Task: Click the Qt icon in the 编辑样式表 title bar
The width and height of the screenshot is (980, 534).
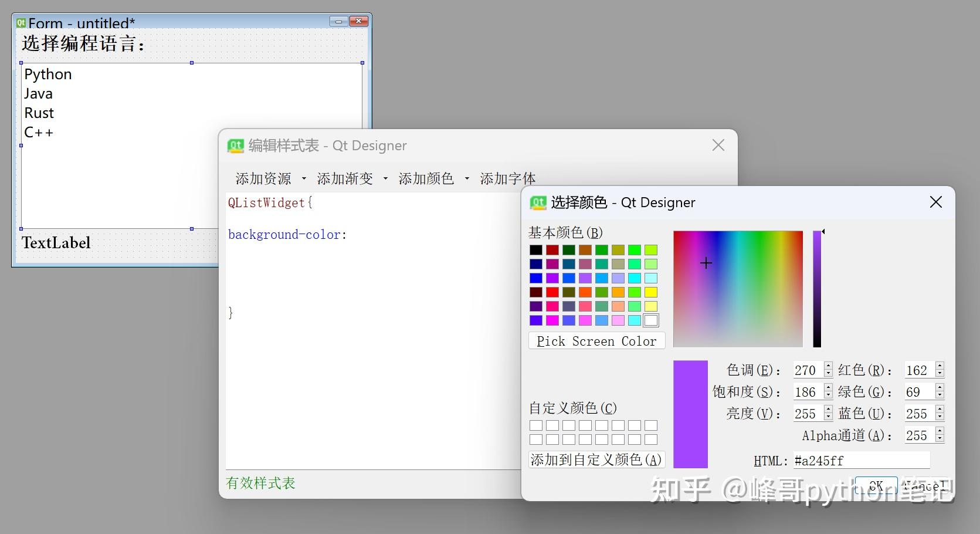Action: pyautogui.click(x=235, y=146)
